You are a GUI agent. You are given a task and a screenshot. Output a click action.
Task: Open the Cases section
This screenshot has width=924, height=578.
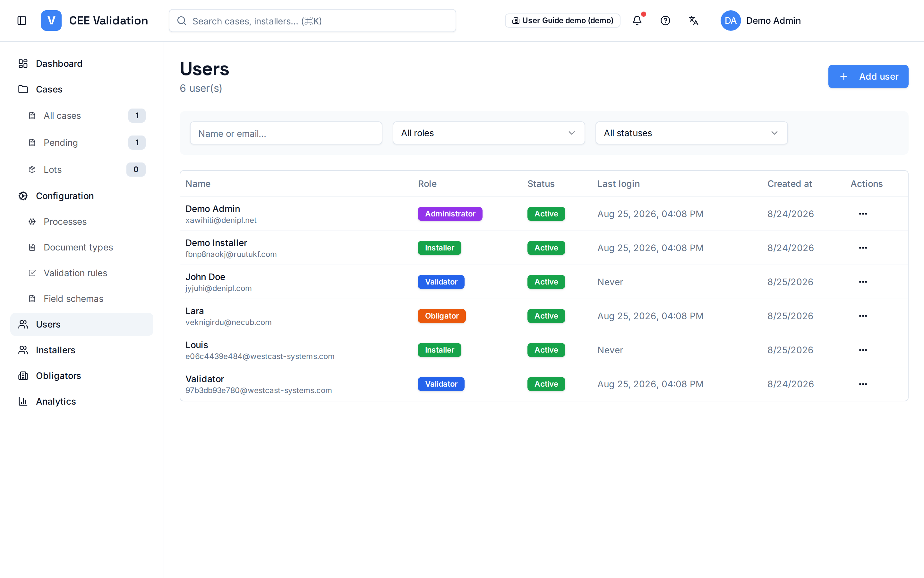[x=82, y=89]
